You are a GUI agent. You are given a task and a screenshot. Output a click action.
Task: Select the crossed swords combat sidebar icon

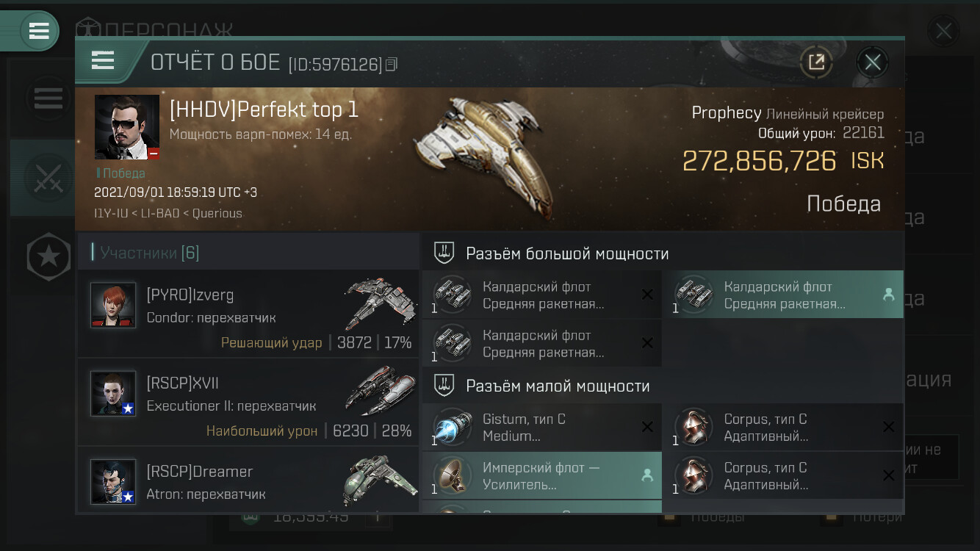(48, 178)
